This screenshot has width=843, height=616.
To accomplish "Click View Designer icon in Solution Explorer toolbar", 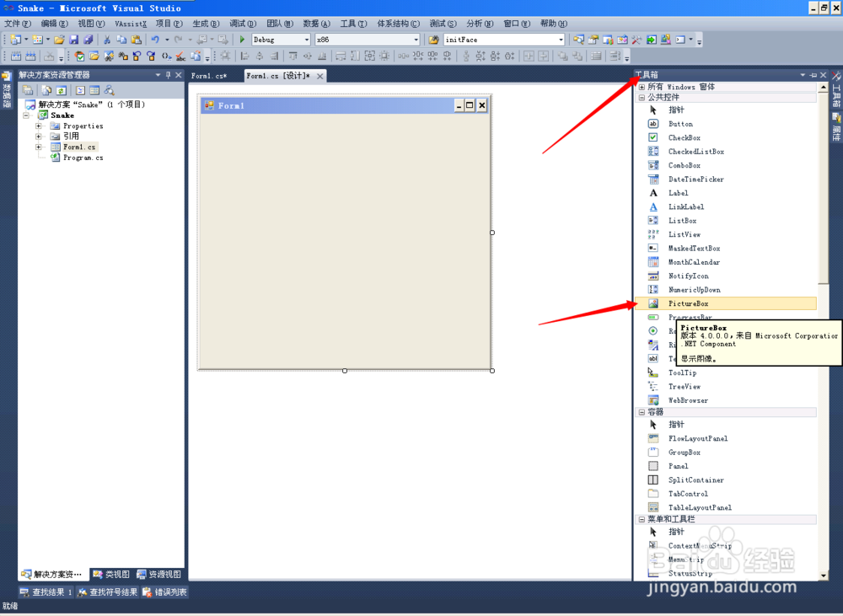I will pyautogui.click(x=94, y=90).
